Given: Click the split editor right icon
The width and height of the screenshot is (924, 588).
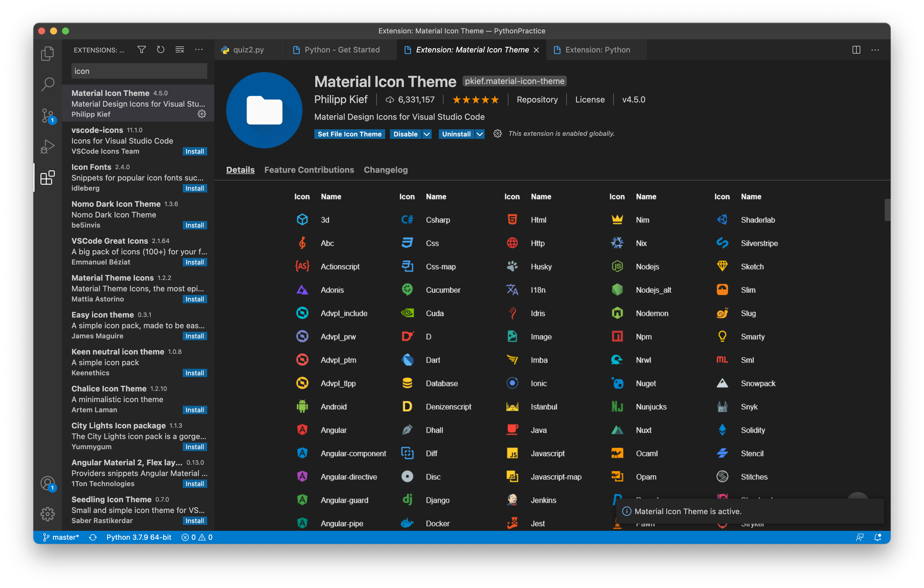Looking at the screenshot, I should tap(856, 50).
